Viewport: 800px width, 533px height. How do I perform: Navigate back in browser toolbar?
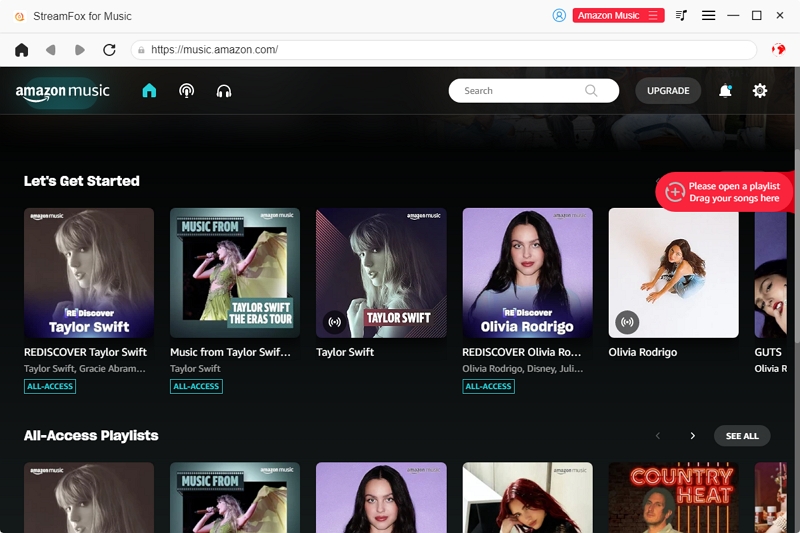[x=51, y=49]
